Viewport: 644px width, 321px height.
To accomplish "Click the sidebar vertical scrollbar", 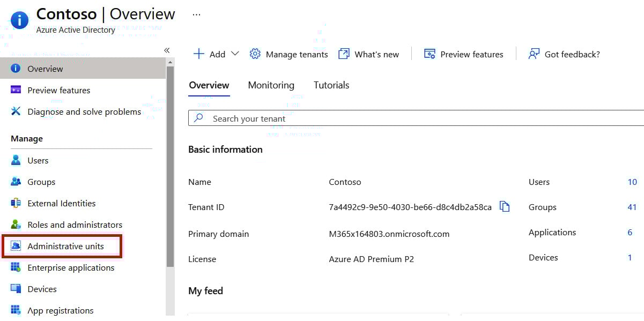I will tap(171, 166).
